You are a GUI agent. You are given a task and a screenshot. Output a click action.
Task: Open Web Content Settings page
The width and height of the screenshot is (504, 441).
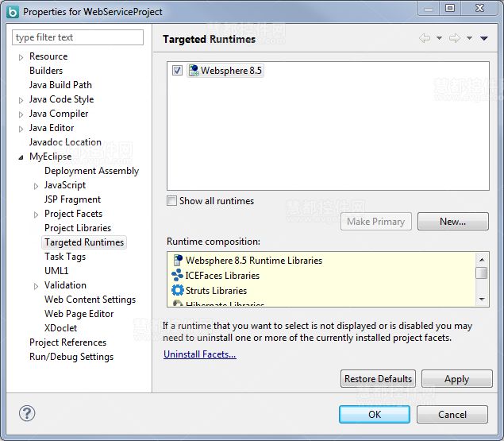pyautogui.click(x=90, y=300)
